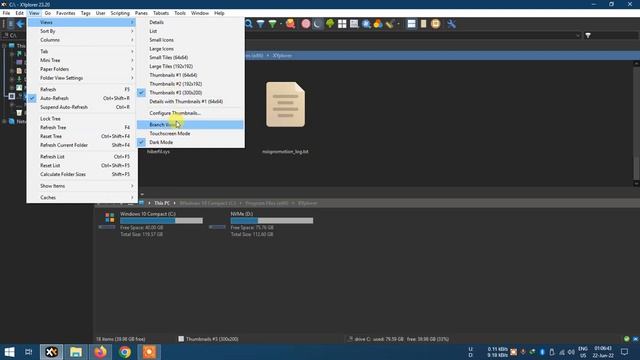Select the text file thumbnail in upper pane
Image resolution: width=640 pixels, height=360 pixels.
tap(285, 104)
